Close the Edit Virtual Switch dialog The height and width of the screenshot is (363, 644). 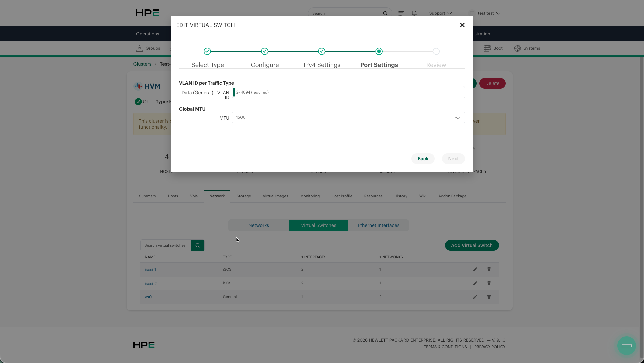[462, 25]
